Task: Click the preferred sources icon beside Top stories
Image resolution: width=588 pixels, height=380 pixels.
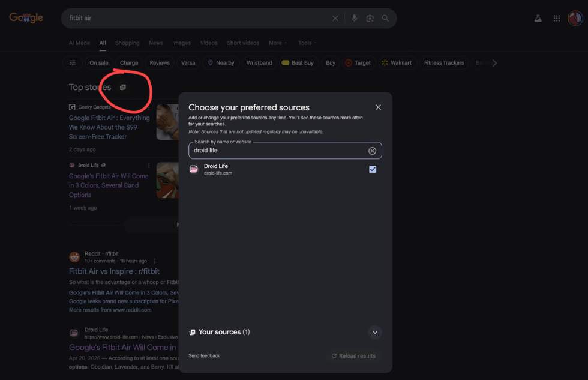Action: (x=123, y=88)
